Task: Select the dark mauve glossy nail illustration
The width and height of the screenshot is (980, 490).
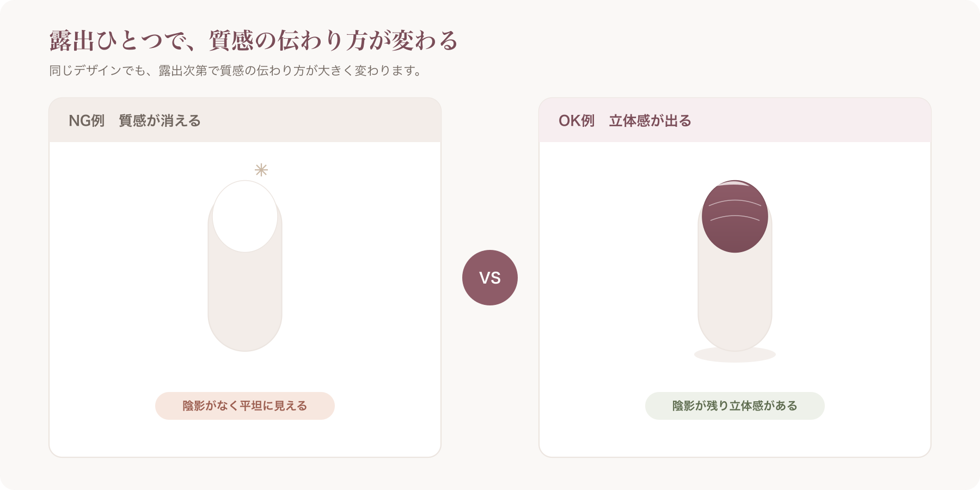Action: tap(735, 216)
